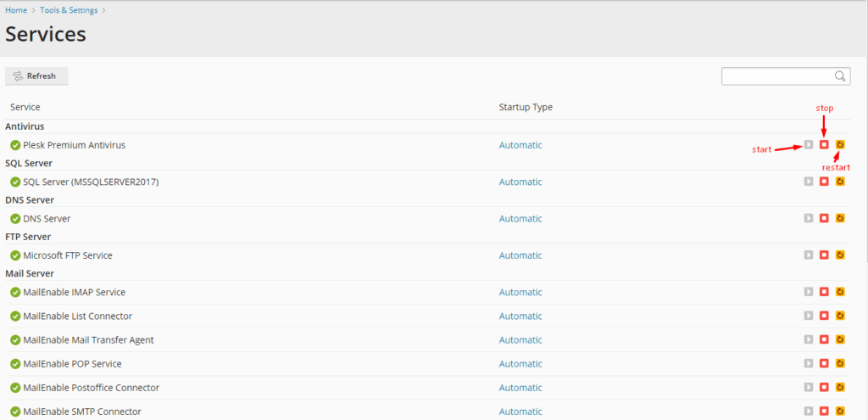Restart the MailEnable IMAP Service

(x=840, y=291)
